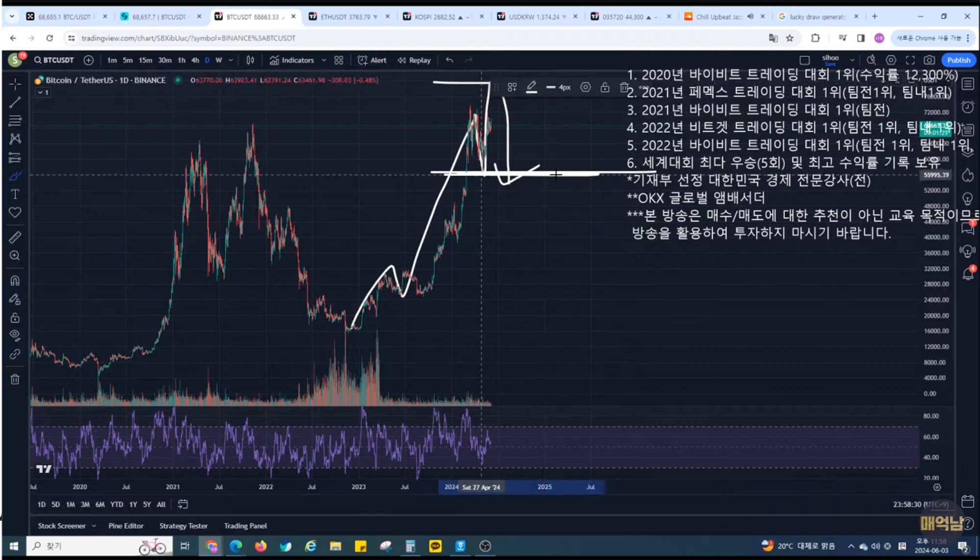Viewport: 980px width, 560px height.
Task: Open Windows Start menu
Action: (14, 546)
